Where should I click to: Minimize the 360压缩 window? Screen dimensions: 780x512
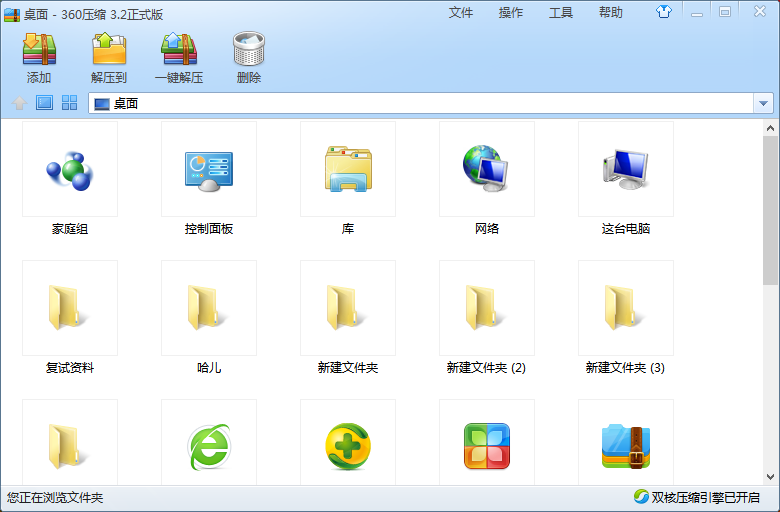(697, 12)
